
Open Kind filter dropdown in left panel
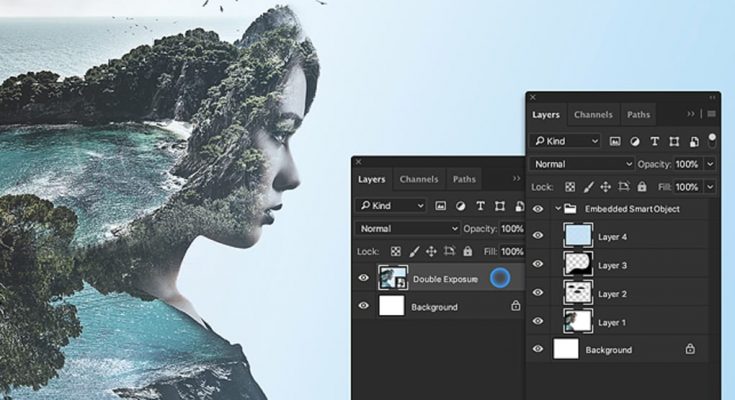[x=391, y=206]
